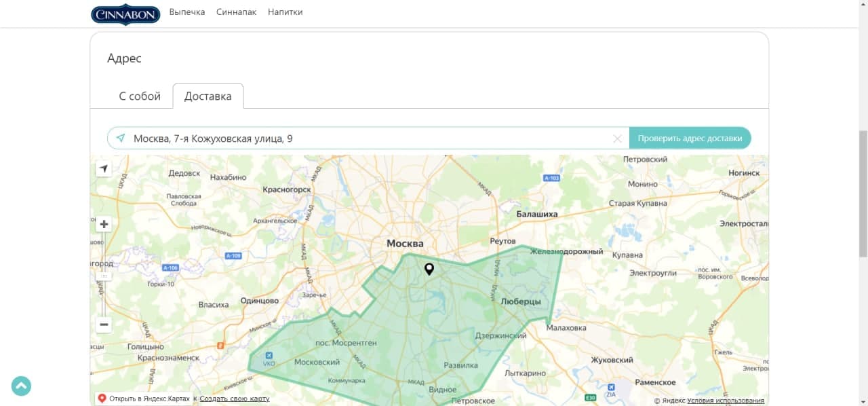Viewport: 868px width, 406px height.
Task: Click the Cinnabon logo
Action: coord(125,14)
